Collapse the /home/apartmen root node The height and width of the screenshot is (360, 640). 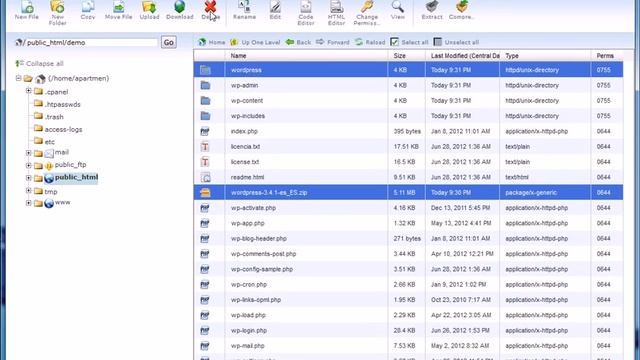(x=18, y=78)
